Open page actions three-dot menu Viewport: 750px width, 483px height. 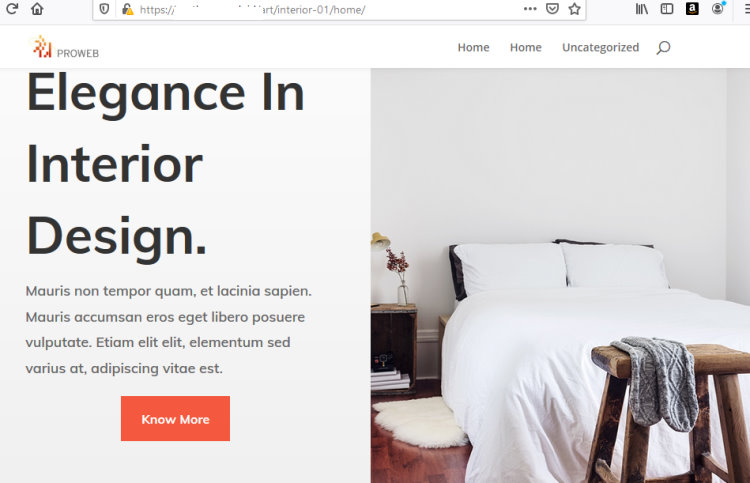(530, 9)
